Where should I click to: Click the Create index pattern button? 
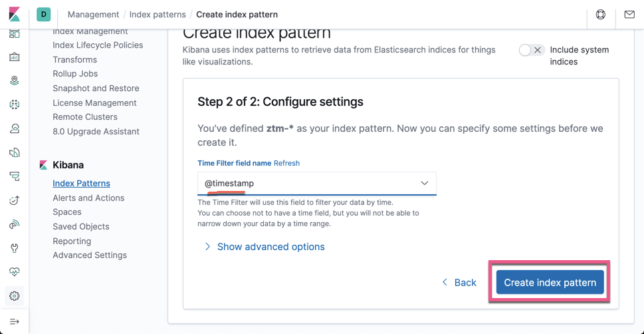coord(550,283)
